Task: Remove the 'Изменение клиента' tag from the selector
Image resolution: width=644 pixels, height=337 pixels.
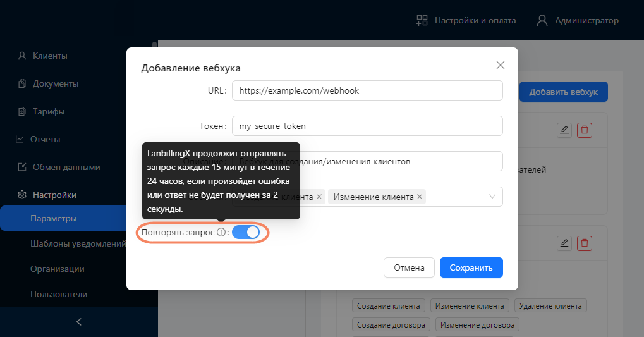Action: click(x=420, y=197)
